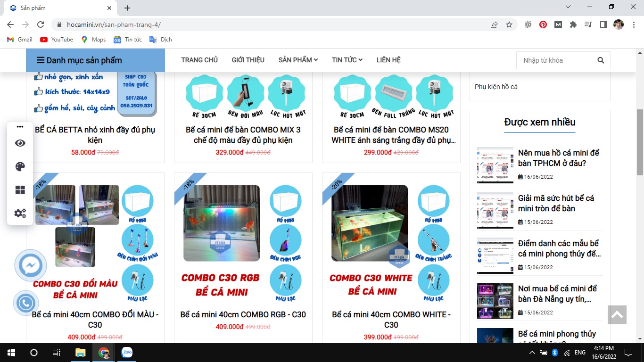Click the Messenger chat bubble icon

(31, 265)
